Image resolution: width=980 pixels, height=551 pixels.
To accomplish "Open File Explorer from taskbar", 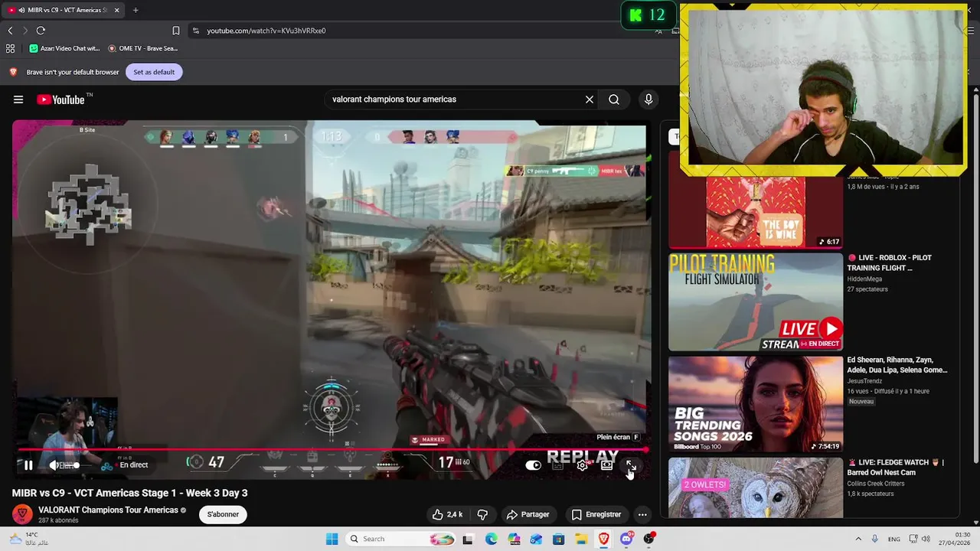I will (581, 539).
